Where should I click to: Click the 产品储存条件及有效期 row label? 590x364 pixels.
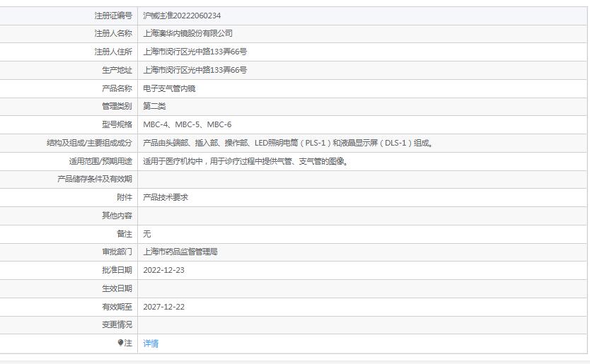click(x=94, y=179)
